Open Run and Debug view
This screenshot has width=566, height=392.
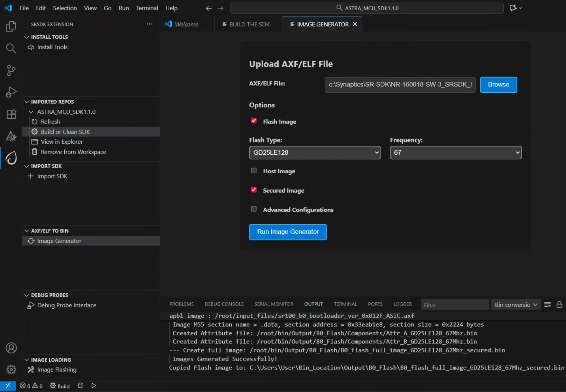coord(11,92)
